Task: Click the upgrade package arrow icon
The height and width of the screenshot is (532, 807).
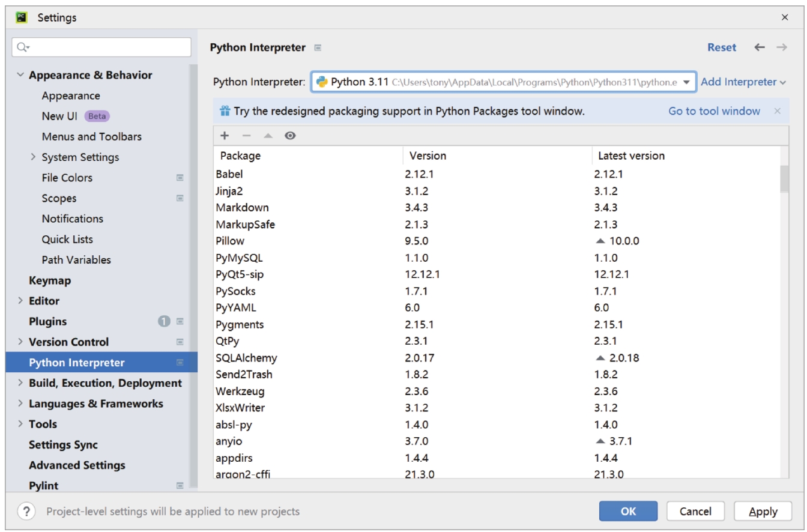Action: coord(268,136)
